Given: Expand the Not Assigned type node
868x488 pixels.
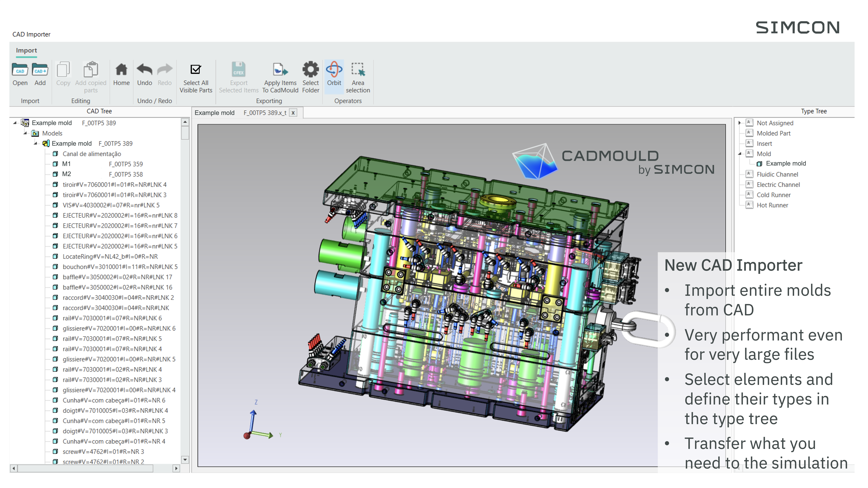Looking at the screenshot, I should [740, 123].
